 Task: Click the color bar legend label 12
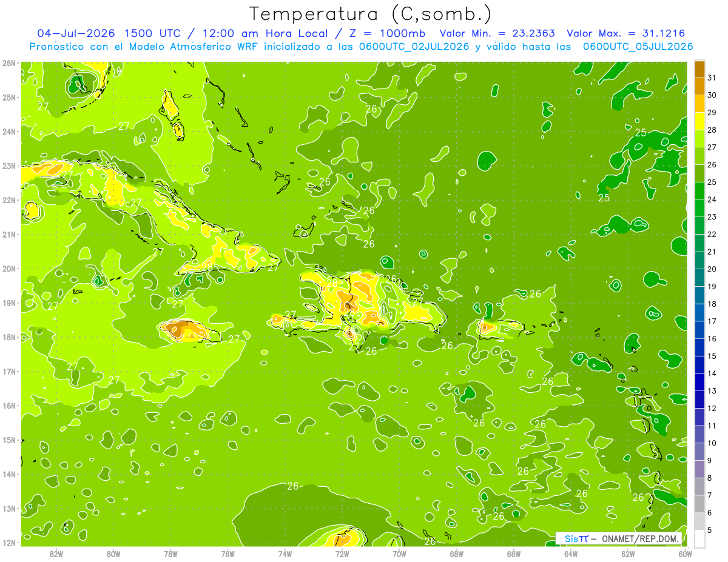[712, 409]
